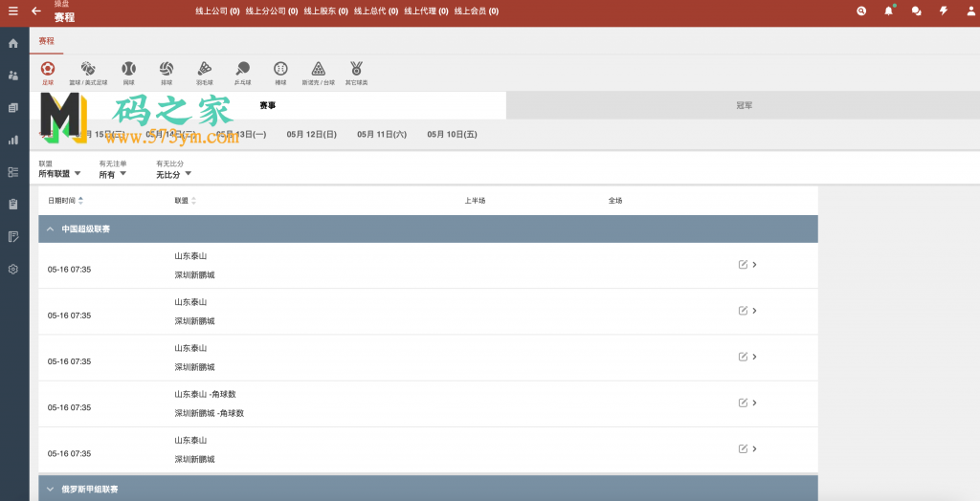Click the edit icon for the 角球数 match row
The height and width of the screenshot is (501, 980).
coord(743,403)
